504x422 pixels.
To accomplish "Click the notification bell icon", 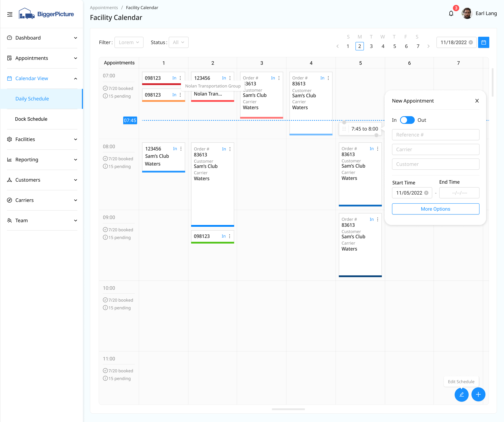I will coord(451,14).
